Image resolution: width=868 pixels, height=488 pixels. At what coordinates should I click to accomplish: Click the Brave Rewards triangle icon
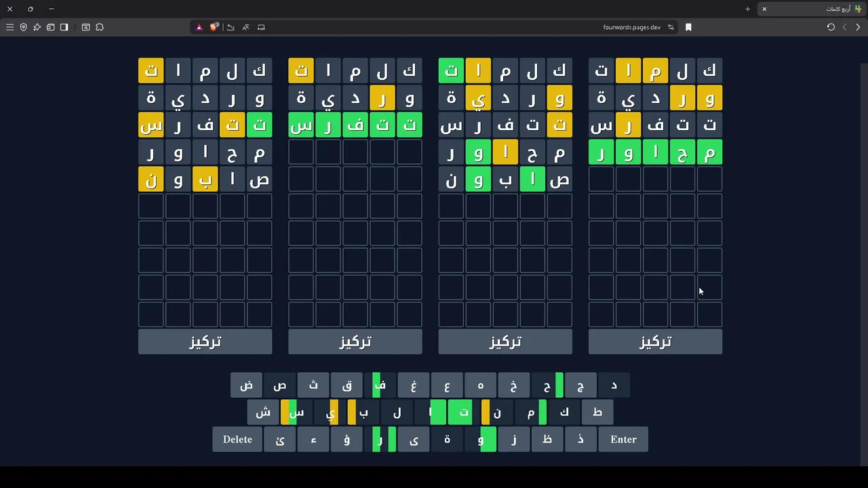coord(199,27)
